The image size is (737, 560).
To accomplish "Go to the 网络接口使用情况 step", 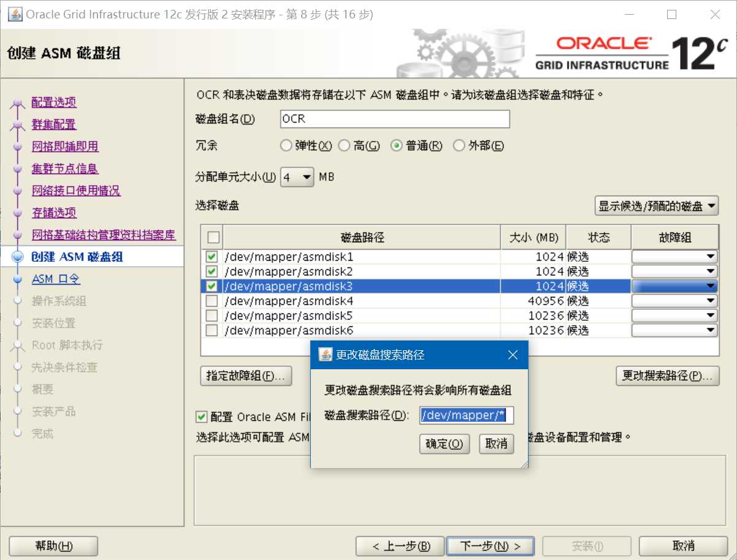I will click(76, 191).
